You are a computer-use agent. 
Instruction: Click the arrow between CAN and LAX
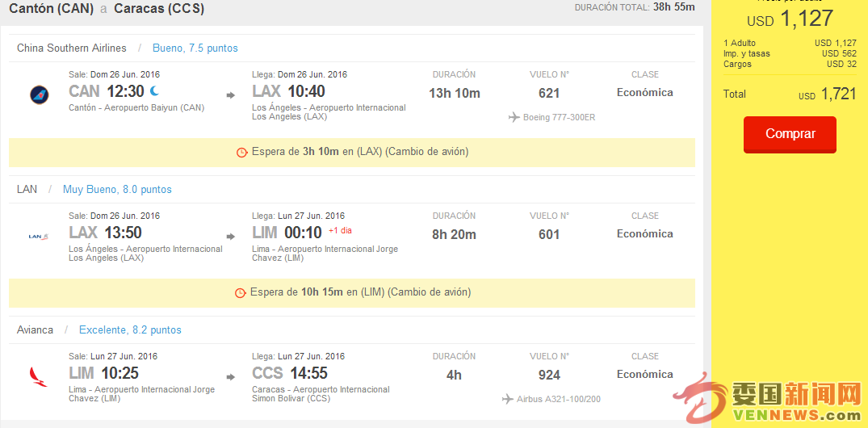click(x=231, y=95)
